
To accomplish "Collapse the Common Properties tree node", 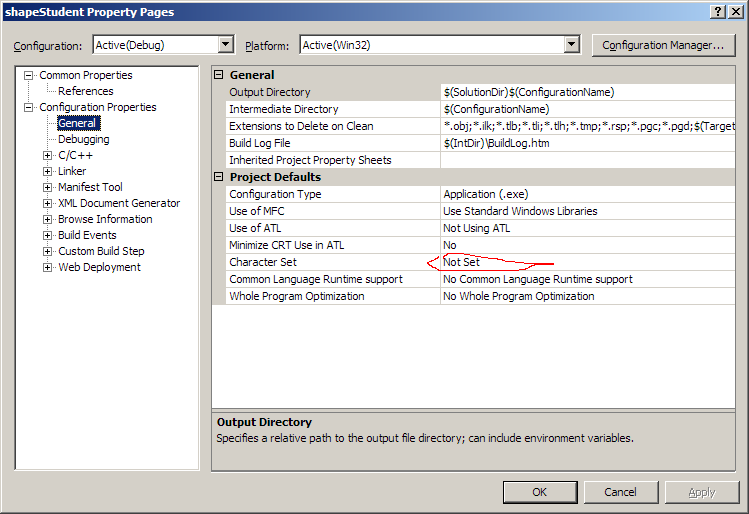I will coord(29,75).
